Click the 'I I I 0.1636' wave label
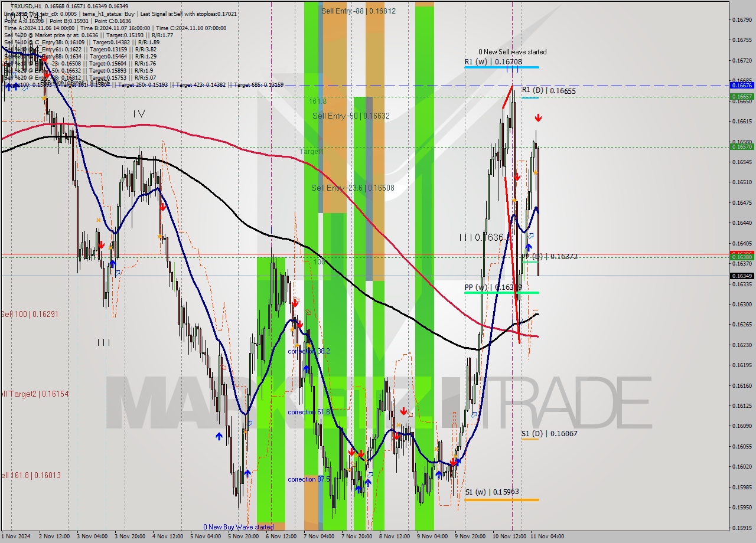Image resolution: width=756 pixels, height=543 pixels. [482, 237]
